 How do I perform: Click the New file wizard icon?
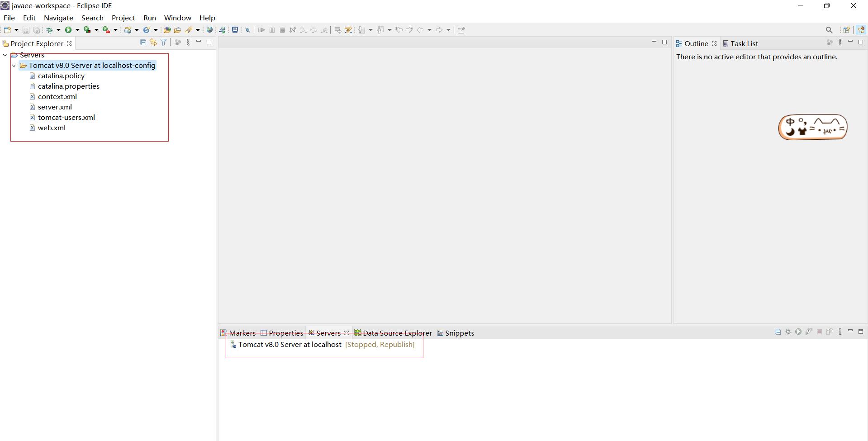click(7, 30)
